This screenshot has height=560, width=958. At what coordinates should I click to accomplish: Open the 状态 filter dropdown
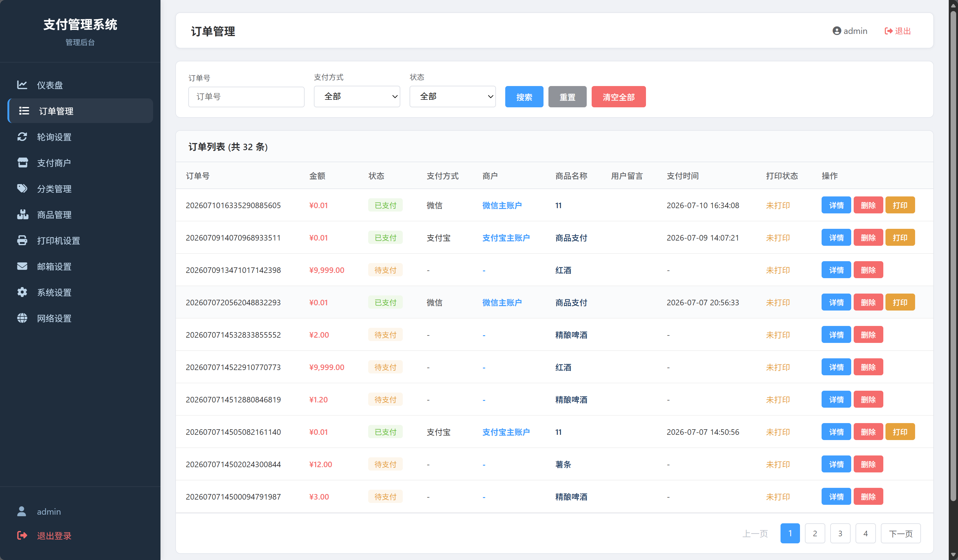452,97
